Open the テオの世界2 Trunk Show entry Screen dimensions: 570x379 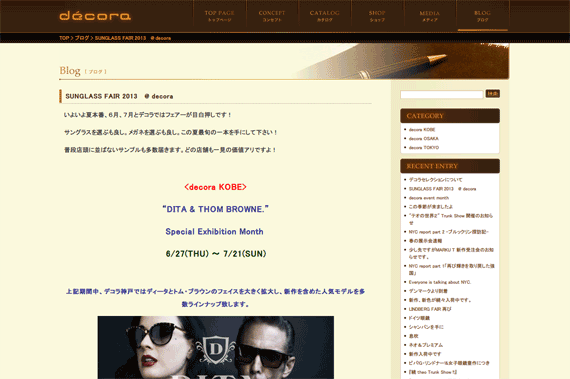tap(451, 219)
